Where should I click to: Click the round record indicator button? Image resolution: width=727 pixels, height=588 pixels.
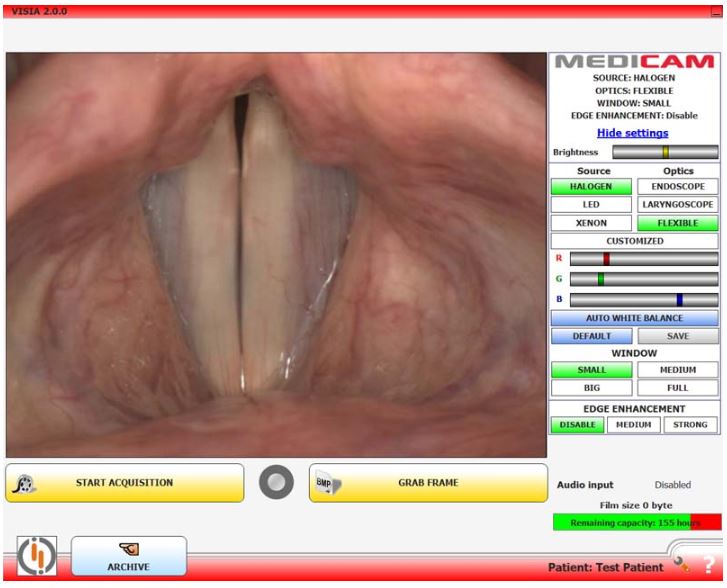(x=276, y=483)
